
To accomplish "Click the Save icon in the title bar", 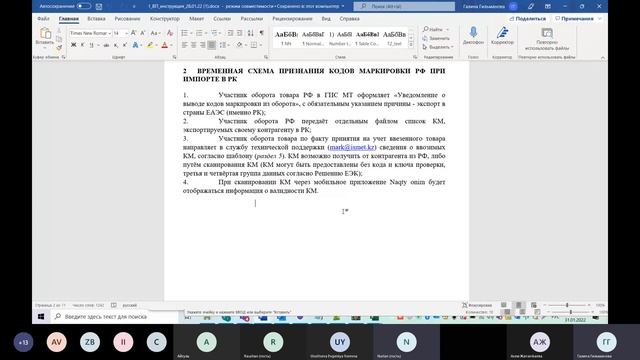I will (x=99, y=7).
